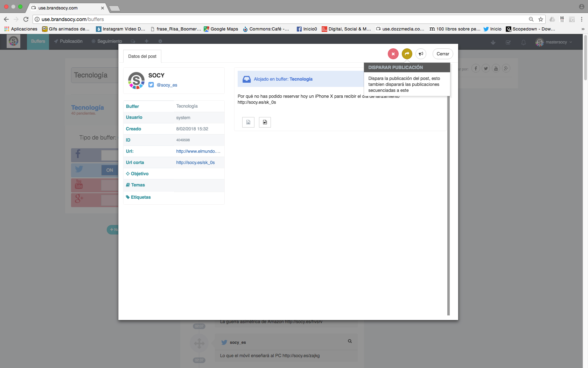588x368 pixels.
Task: Click the Tecnología buffer link in Alojado banner
Action: point(301,79)
